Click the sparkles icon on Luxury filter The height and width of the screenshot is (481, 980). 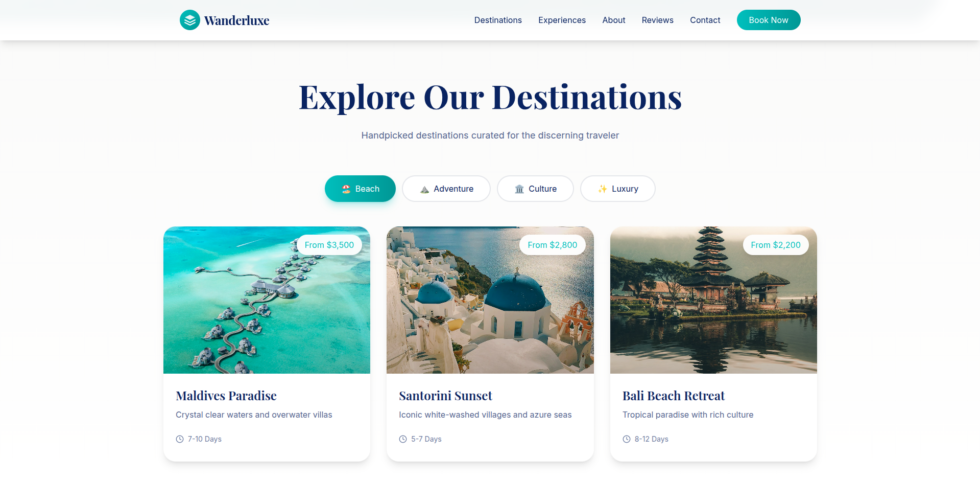[x=603, y=189]
